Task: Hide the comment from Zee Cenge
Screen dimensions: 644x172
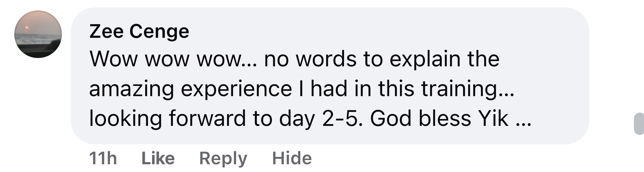Action: pyautogui.click(x=292, y=158)
